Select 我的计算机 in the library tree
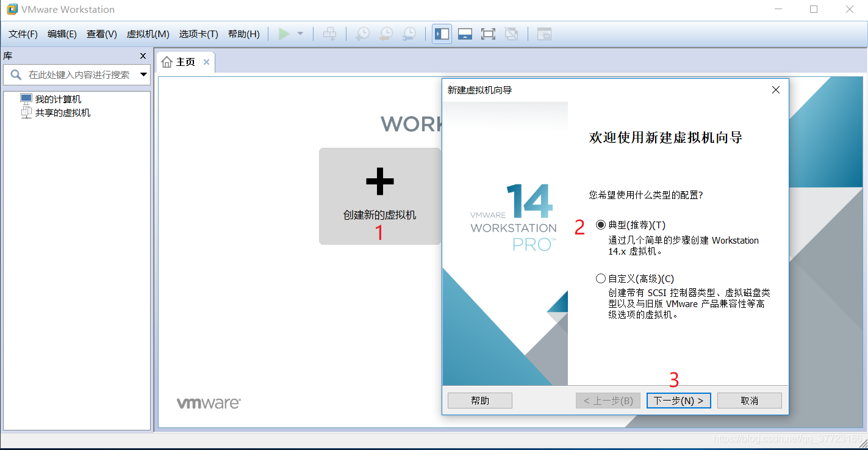Image resolution: width=868 pixels, height=450 pixels. point(58,99)
